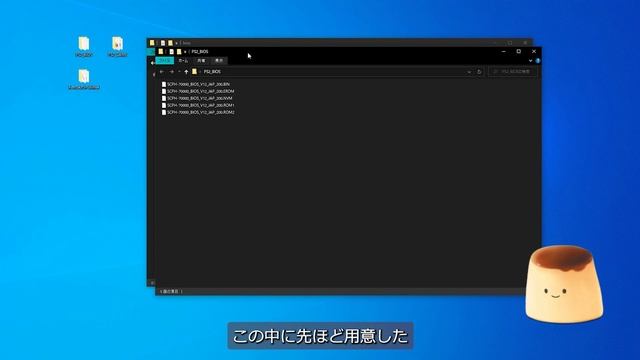This screenshot has width=640, height=360.
Task: Open the 共有 ribbon tab
Action: (x=201, y=60)
